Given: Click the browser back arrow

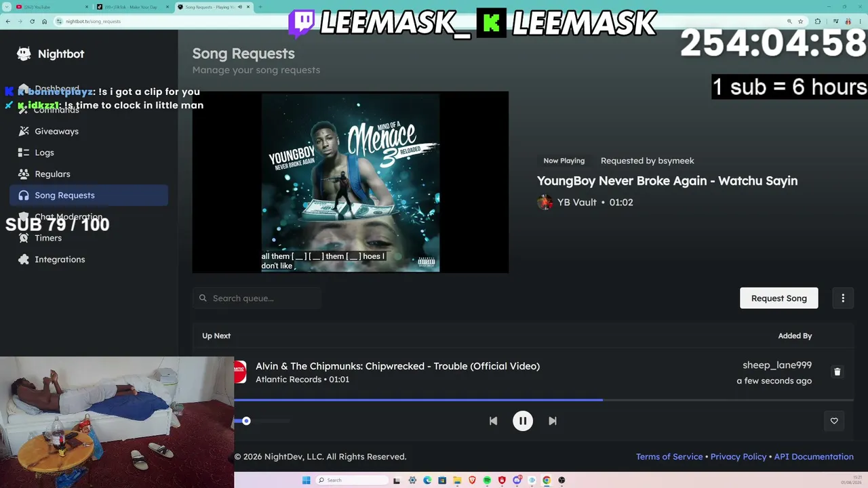Looking at the screenshot, I should 7,21.
